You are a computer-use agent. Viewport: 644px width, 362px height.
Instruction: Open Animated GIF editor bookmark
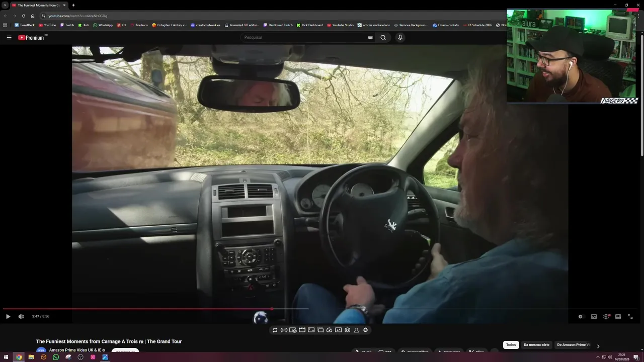tap(242, 25)
